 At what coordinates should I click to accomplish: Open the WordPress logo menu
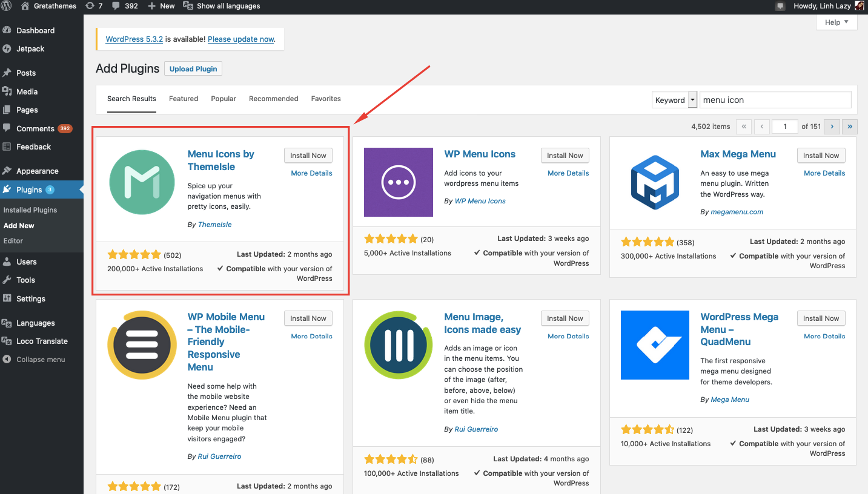pyautogui.click(x=7, y=6)
